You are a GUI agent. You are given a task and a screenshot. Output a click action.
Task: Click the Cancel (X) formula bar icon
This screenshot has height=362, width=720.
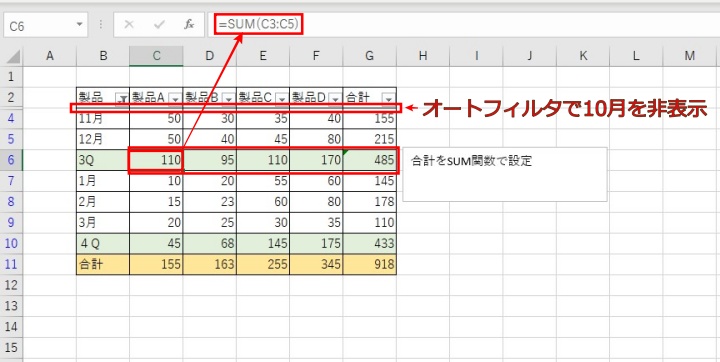click(x=129, y=25)
